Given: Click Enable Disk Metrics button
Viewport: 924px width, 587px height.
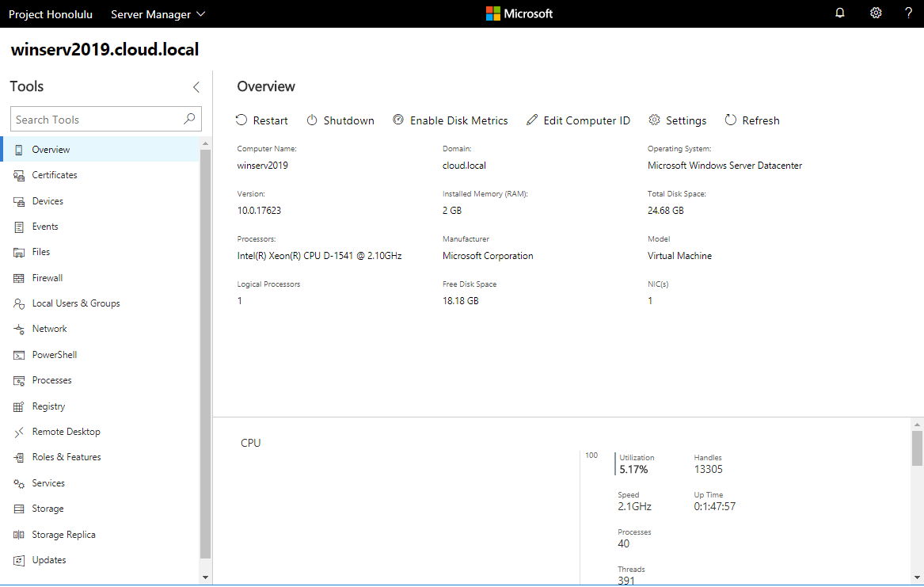Looking at the screenshot, I should tap(451, 120).
